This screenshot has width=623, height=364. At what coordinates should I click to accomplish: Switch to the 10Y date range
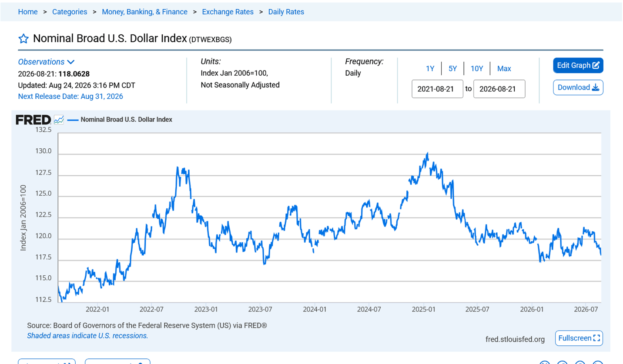coord(477,68)
